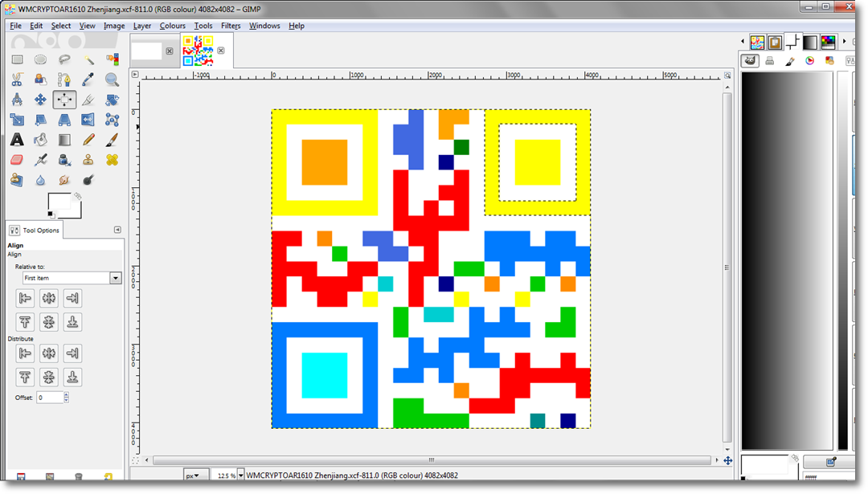Align left edge in the Align section

click(25, 298)
